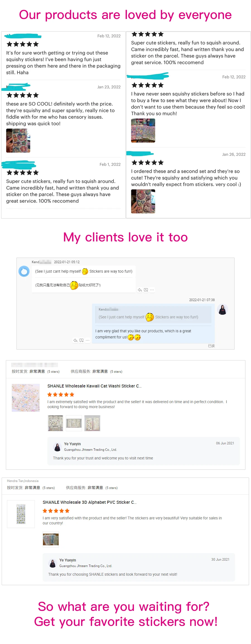Click Ye Yueyin's avatar on the 30 Jun 2021 reply

[x=53, y=563]
